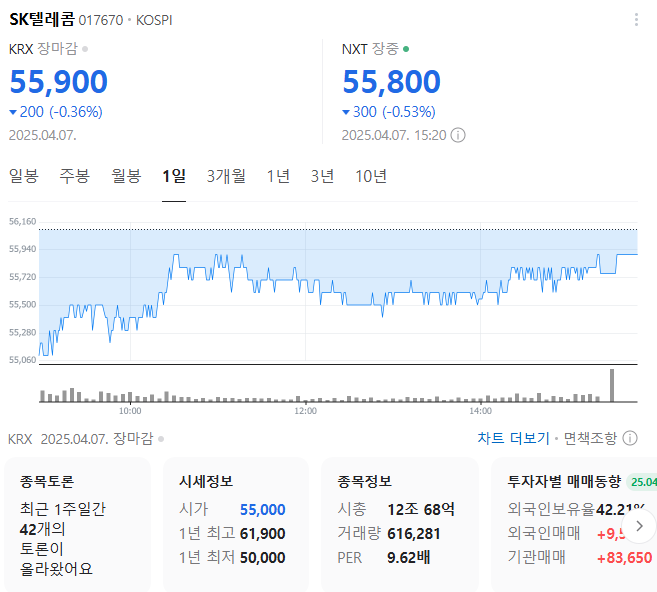
Task: Click the 기관매매 value +83,650
Action: (x=624, y=558)
